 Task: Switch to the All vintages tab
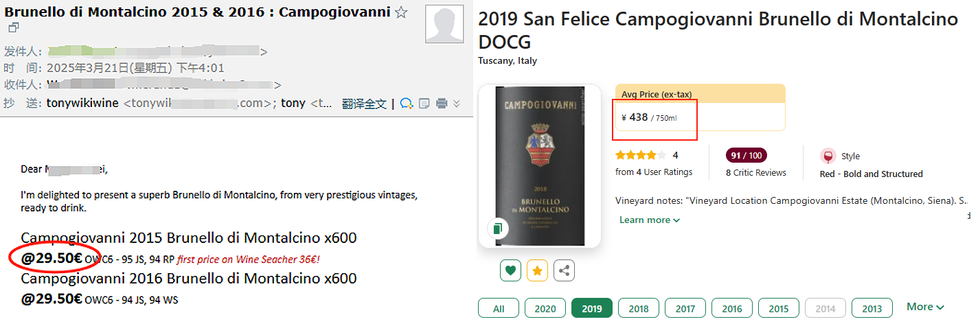(x=499, y=309)
